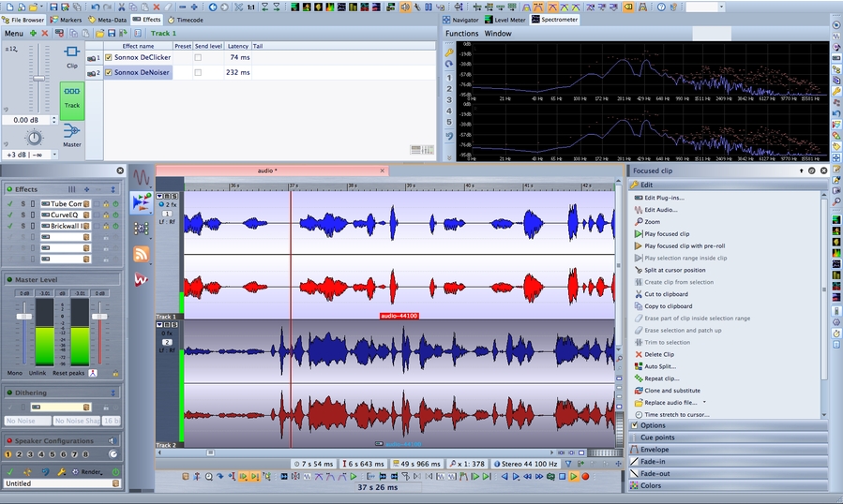Expand the Cue points section

(728, 437)
